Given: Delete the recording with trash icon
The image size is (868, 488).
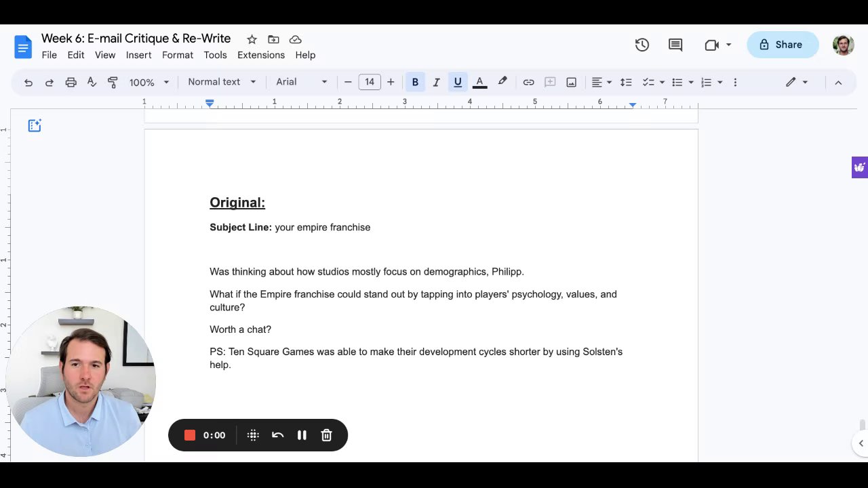Looking at the screenshot, I should tap(326, 435).
